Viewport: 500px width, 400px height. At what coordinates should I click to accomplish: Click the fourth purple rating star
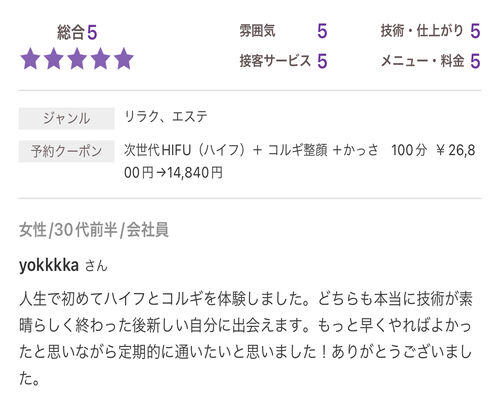click(100, 59)
